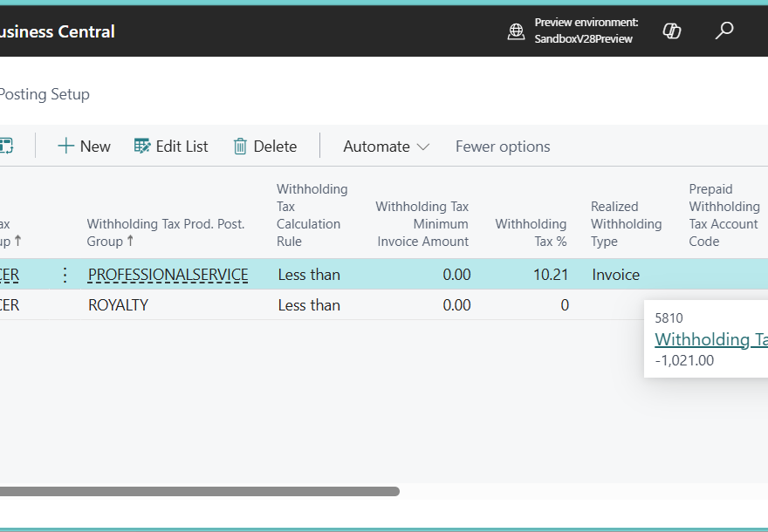Open the Copilot icon in header
Viewport: 768px width, 532px height.
point(672,31)
